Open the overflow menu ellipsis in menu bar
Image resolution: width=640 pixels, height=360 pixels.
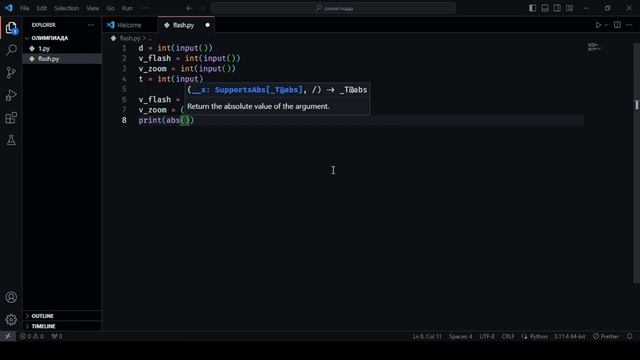pos(145,8)
